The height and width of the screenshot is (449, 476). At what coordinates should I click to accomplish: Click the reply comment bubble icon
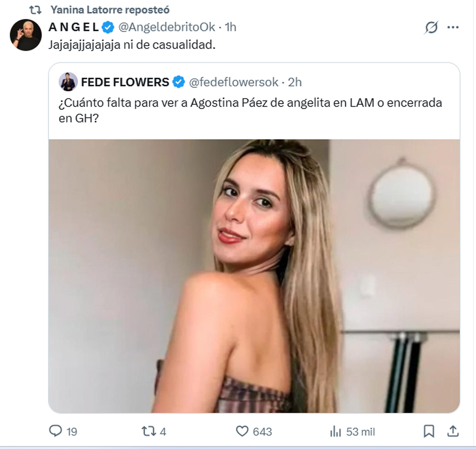[55, 431]
